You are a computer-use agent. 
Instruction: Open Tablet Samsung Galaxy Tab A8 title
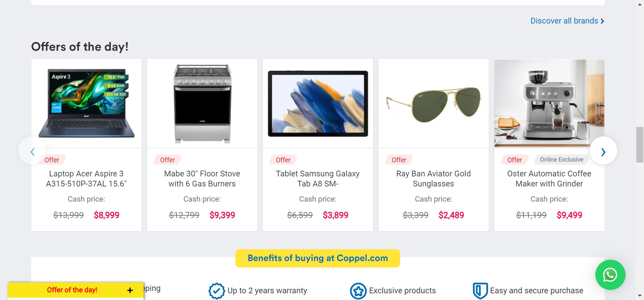click(x=318, y=179)
